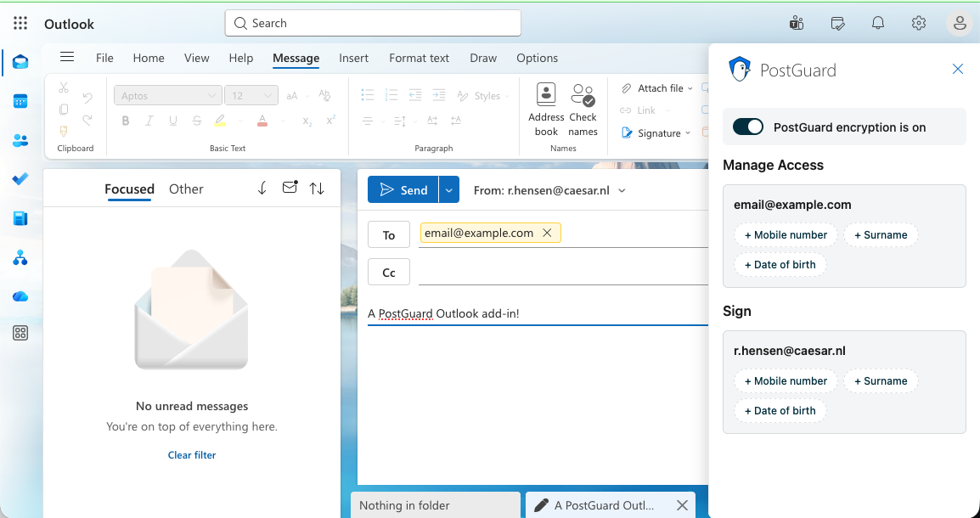Toggle Superscript formatting
Viewport: 980px width, 518px height.
pos(330,121)
